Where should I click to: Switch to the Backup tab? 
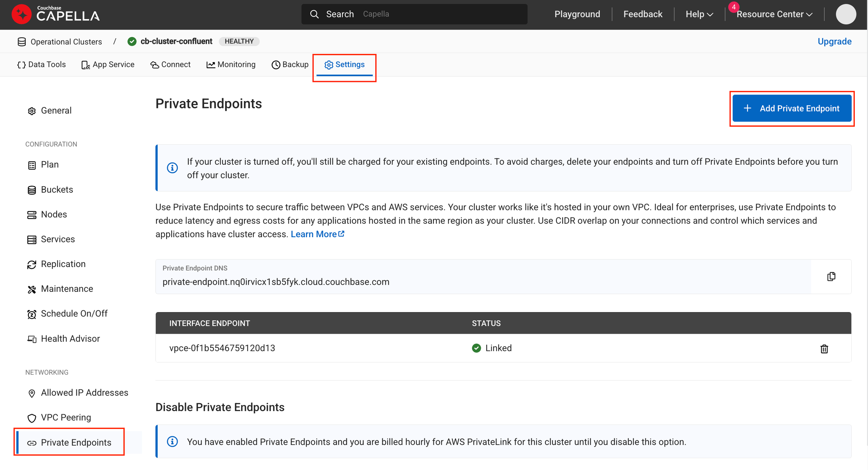pyautogui.click(x=290, y=64)
